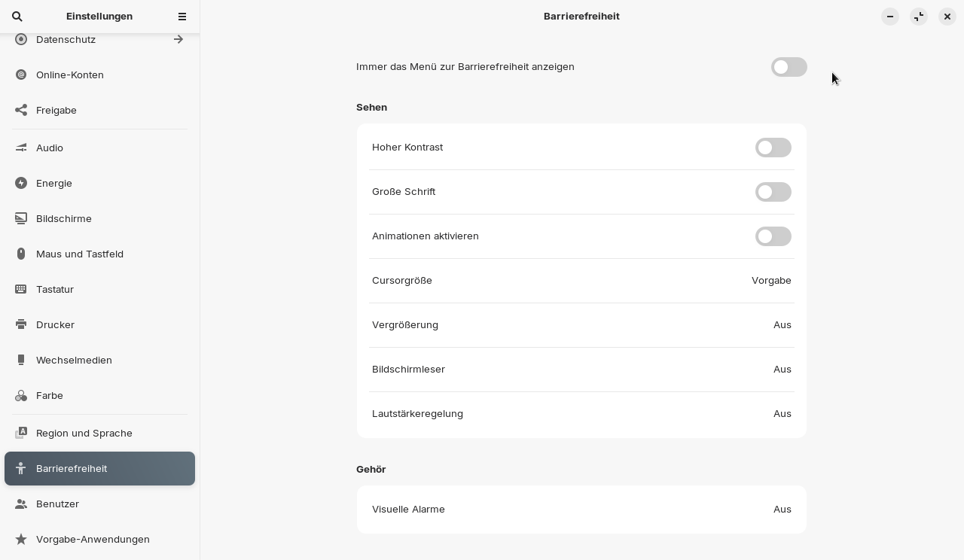Open the Energie battery icon
The height and width of the screenshot is (560, 964).
coord(20,183)
